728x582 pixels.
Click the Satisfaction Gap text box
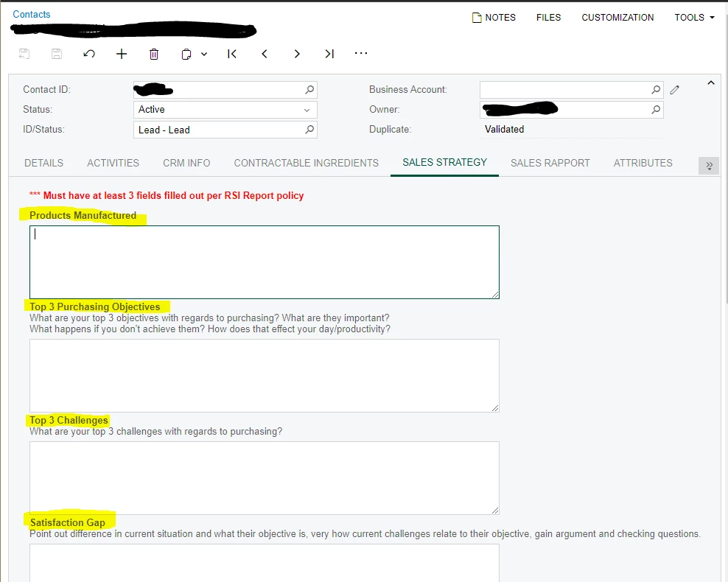pyautogui.click(x=265, y=563)
